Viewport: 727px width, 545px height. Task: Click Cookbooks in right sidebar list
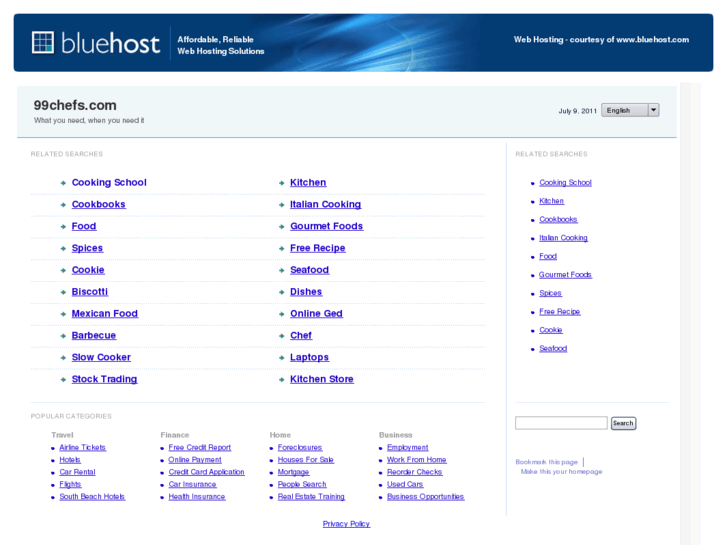pyautogui.click(x=558, y=219)
